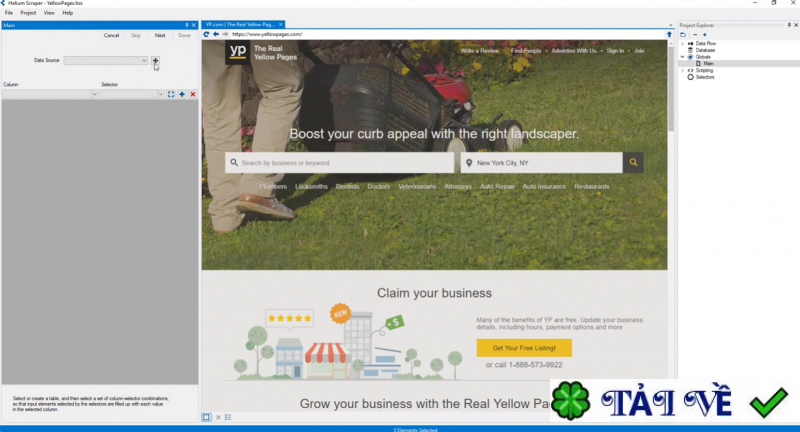Collapse the Globals tree node
Screen dimensions: 800x432
tap(683, 57)
